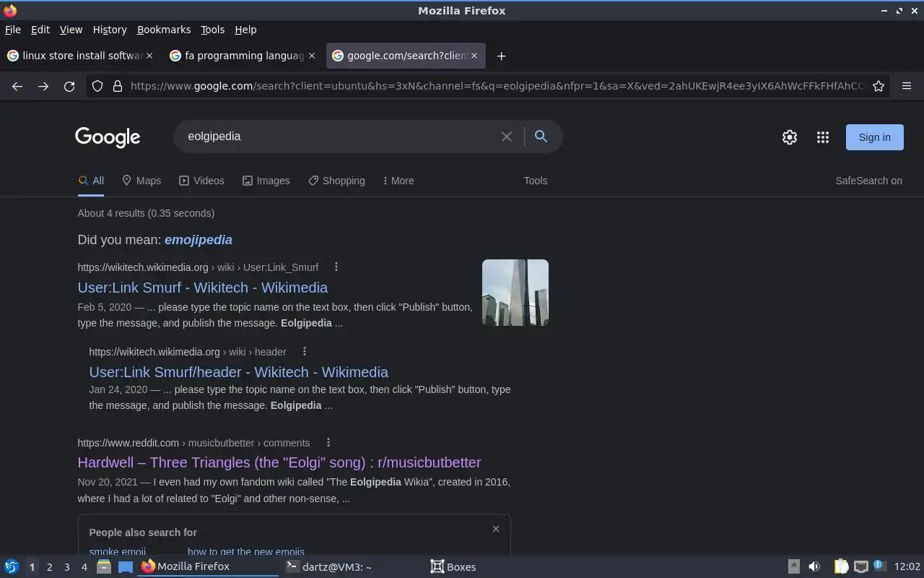Open a new tab with the plus button

click(x=501, y=56)
